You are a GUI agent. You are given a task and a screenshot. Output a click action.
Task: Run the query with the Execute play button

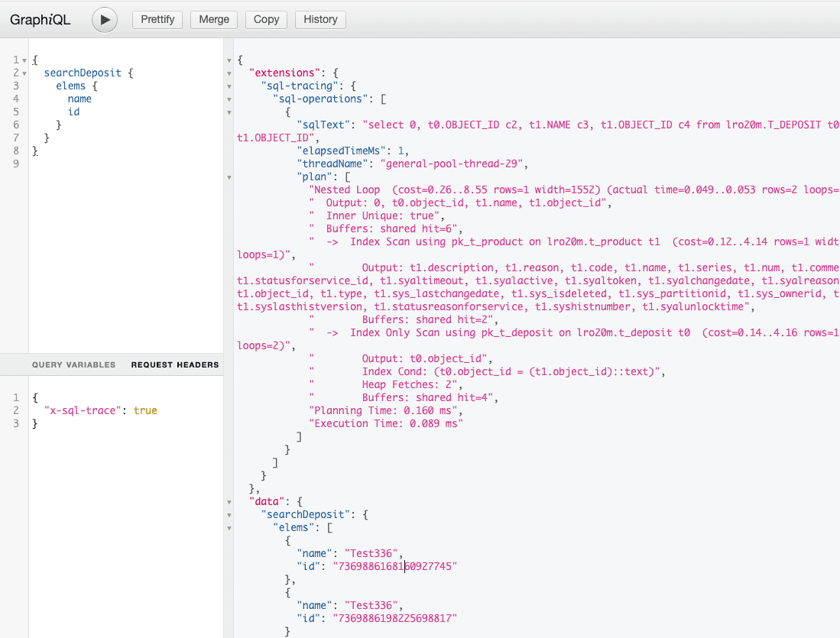tap(105, 20)
